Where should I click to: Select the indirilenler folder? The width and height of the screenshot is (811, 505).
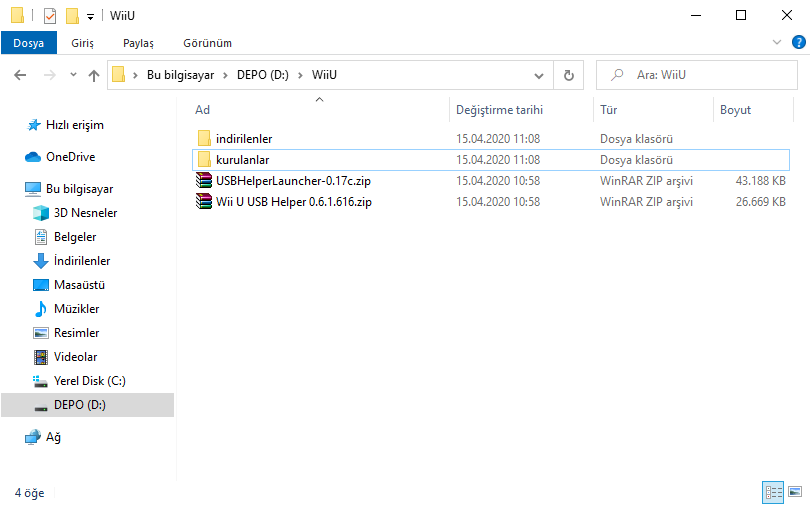coord(243,139)
